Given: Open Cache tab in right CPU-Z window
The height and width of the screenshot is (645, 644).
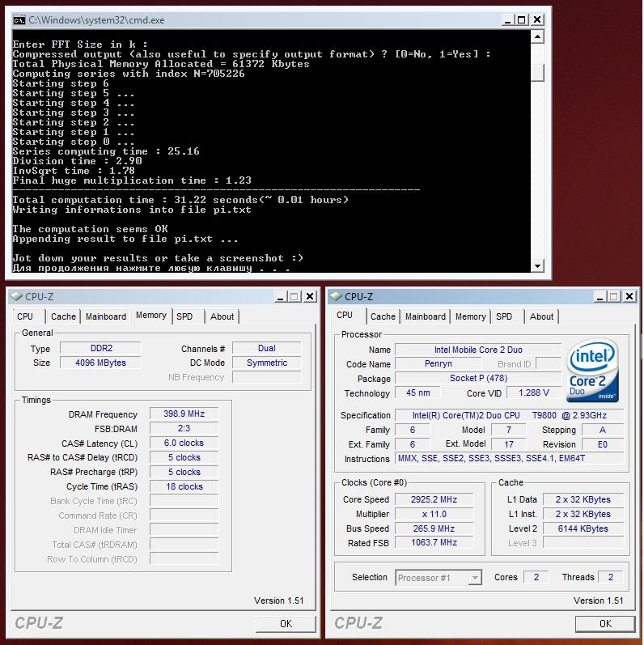Looking at the screenshot, I should [x=383, y=316].
